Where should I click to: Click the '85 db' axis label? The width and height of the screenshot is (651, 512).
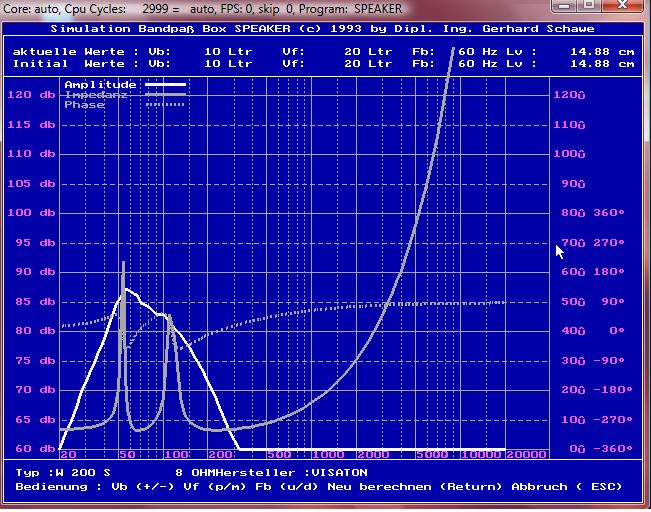point(35,301)
